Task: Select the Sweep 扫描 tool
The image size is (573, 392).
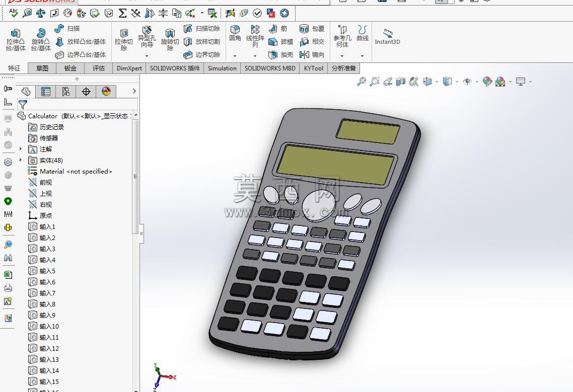Action: point(67,29)
